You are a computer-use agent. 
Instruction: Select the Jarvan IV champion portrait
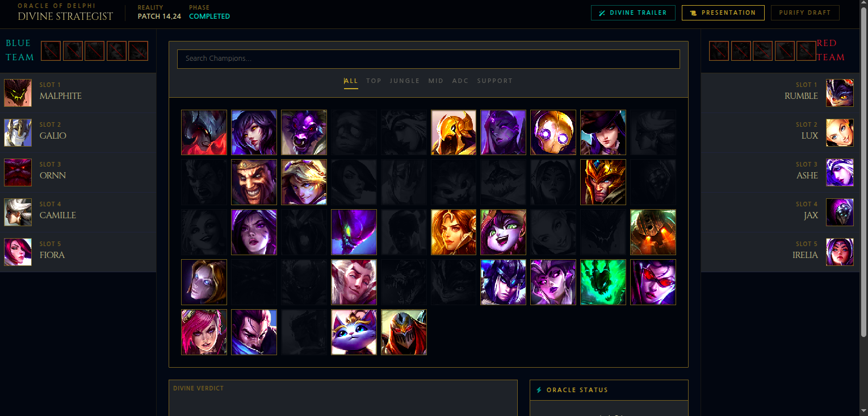(x=603, y=182)
